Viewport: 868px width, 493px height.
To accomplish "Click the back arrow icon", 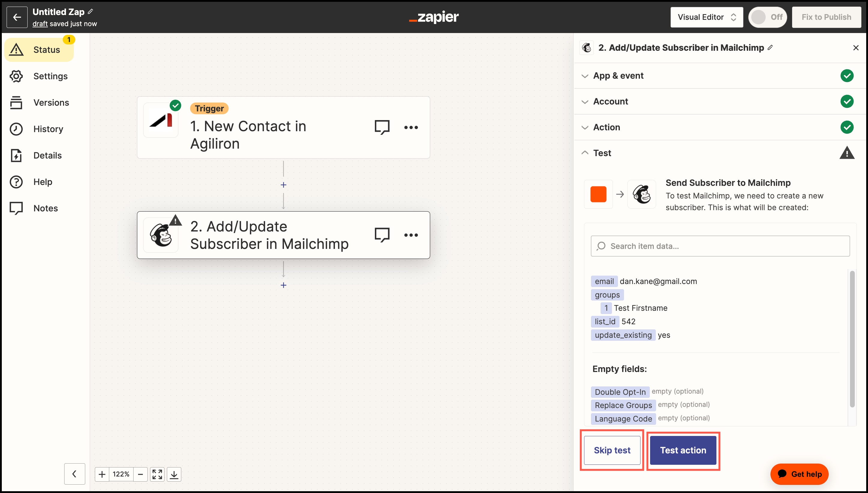I will [x=17, y=17].
